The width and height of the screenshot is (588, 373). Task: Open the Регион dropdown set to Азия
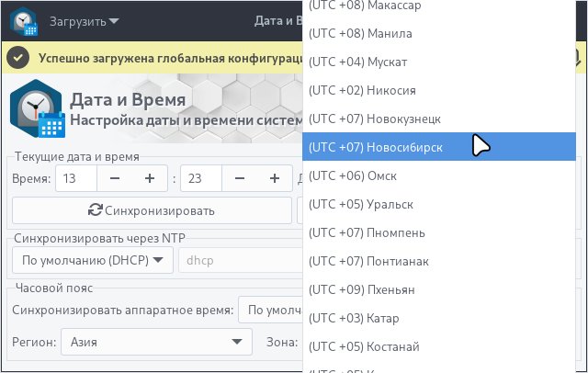[156, 342]
